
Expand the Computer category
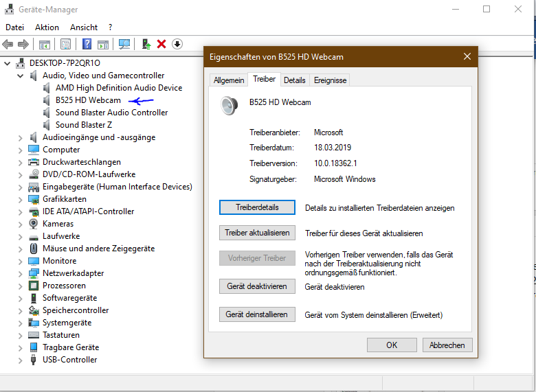click(20, 150)
